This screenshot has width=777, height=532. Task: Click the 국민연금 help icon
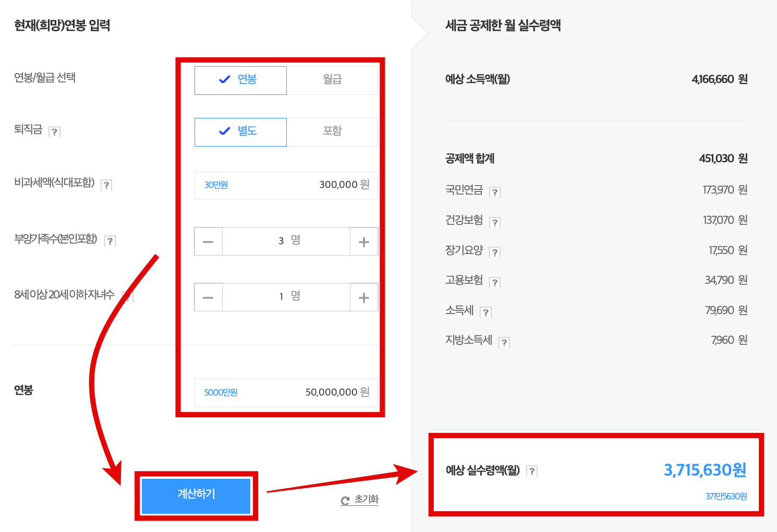click(494, 191)
